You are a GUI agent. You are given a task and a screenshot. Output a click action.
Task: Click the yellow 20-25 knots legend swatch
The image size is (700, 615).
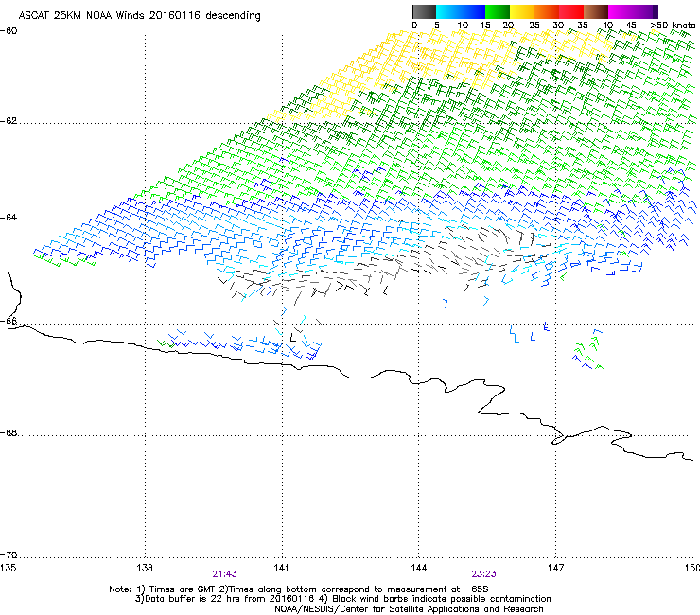tap(522, 11)
